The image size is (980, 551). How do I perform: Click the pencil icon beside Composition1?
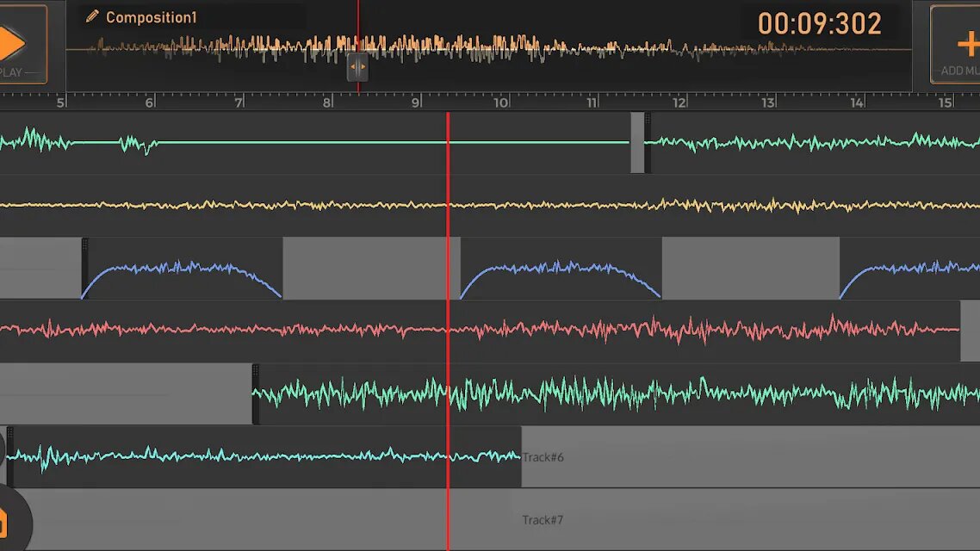click(x=92, y=16)
